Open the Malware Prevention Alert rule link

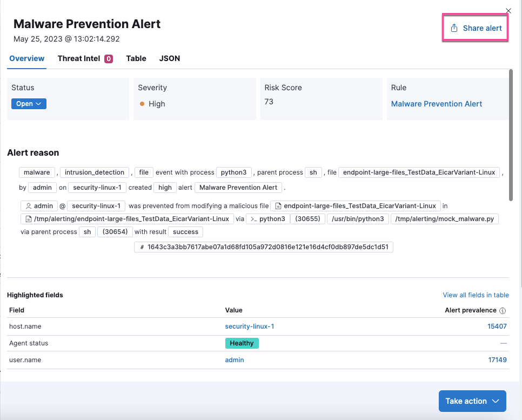coord(436,104)
